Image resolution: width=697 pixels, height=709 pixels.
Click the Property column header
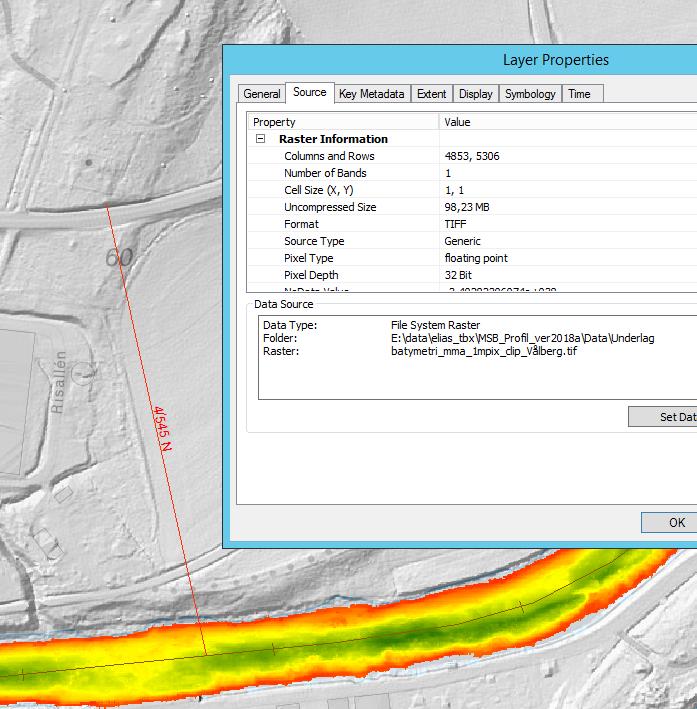coord(343,122)
